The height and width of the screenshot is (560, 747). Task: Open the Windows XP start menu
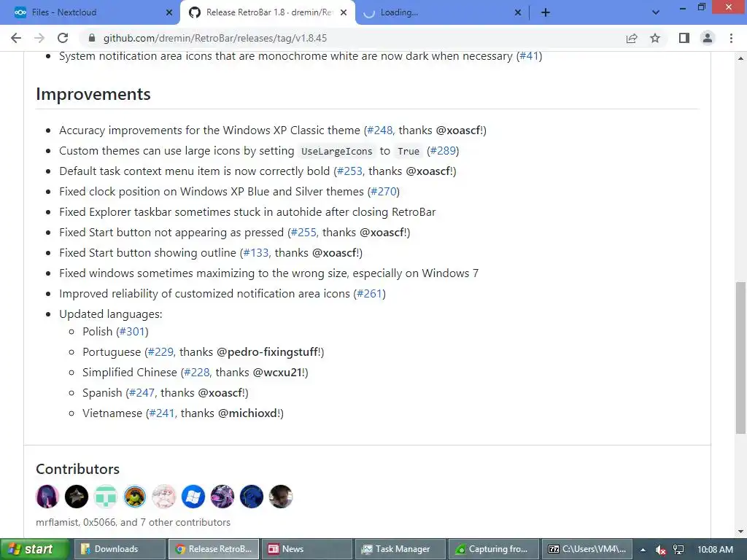click(x=34, y=549)
